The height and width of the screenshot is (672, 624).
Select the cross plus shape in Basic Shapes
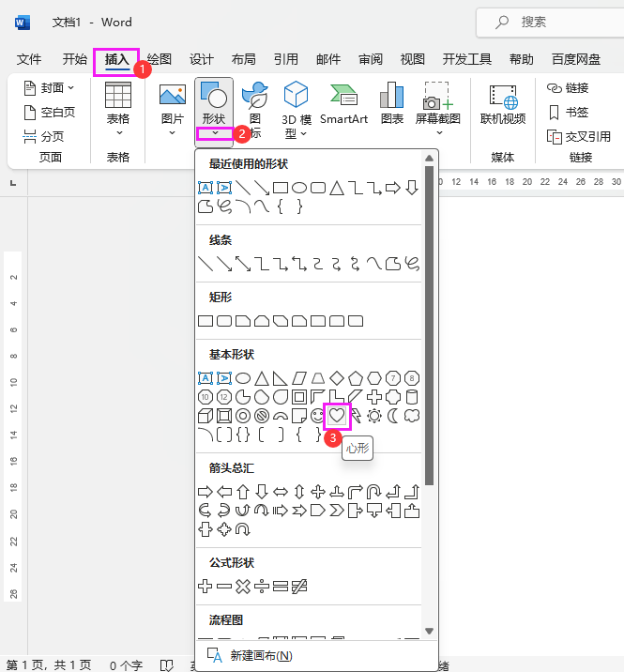[x=374, y=397]
